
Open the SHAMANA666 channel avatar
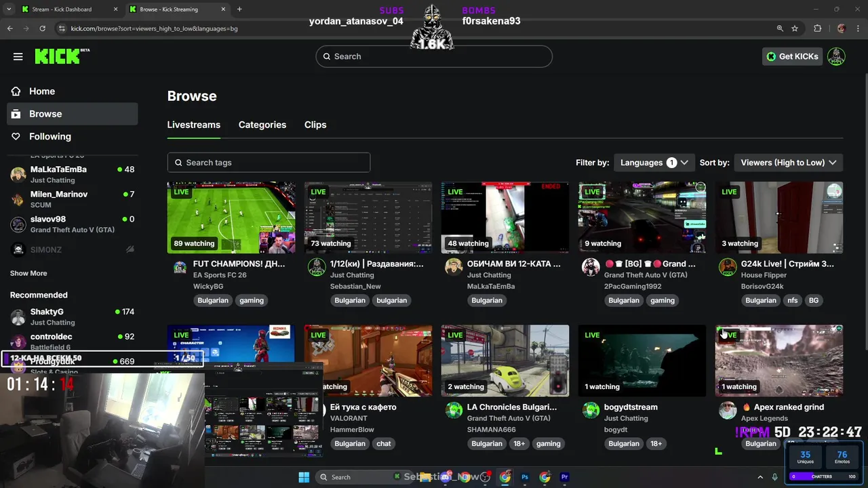[x=454, y=410]
